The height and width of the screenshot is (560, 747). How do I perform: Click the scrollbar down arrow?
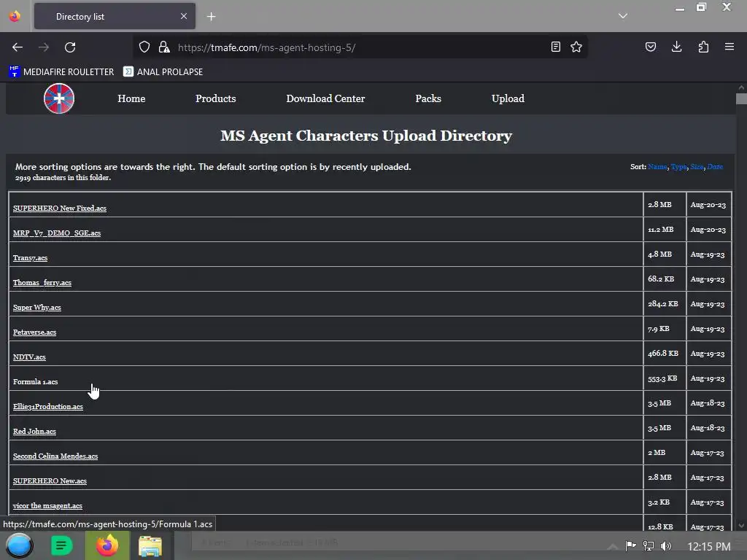741,526
